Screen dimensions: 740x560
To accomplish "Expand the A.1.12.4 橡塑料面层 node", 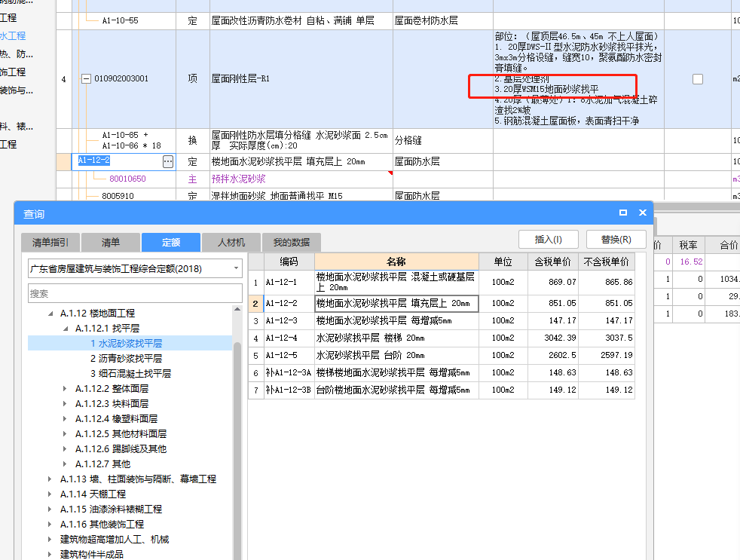I will (x=65, y=419).
